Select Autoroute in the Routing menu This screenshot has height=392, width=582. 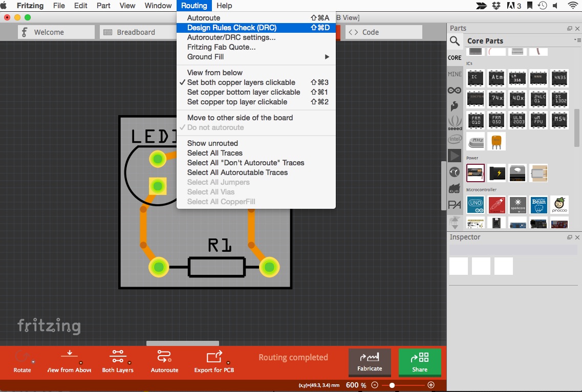tap(256, 18)
